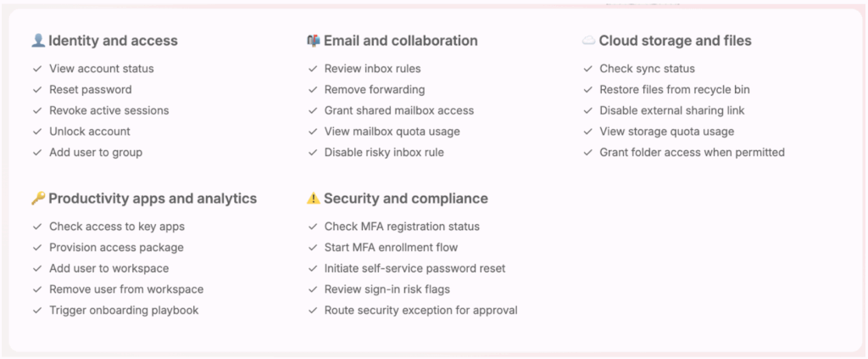The width and height of the screenshot is (868, 359).
Task: Click Provision access package
Action: [x=116, y=247]
